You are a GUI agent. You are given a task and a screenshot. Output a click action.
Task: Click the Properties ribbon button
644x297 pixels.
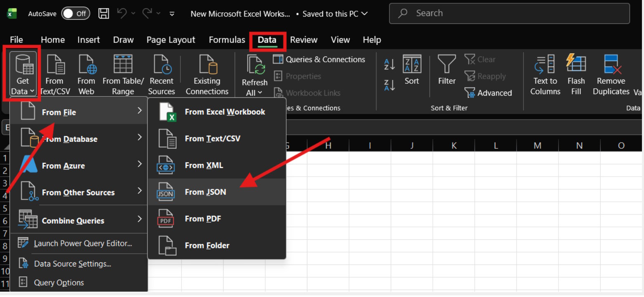pos(297,76)
